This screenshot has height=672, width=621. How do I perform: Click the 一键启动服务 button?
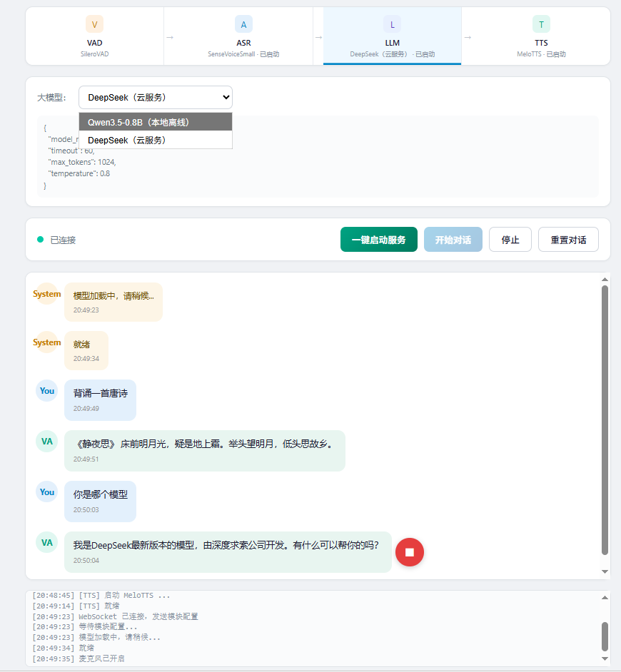[379, 240]
